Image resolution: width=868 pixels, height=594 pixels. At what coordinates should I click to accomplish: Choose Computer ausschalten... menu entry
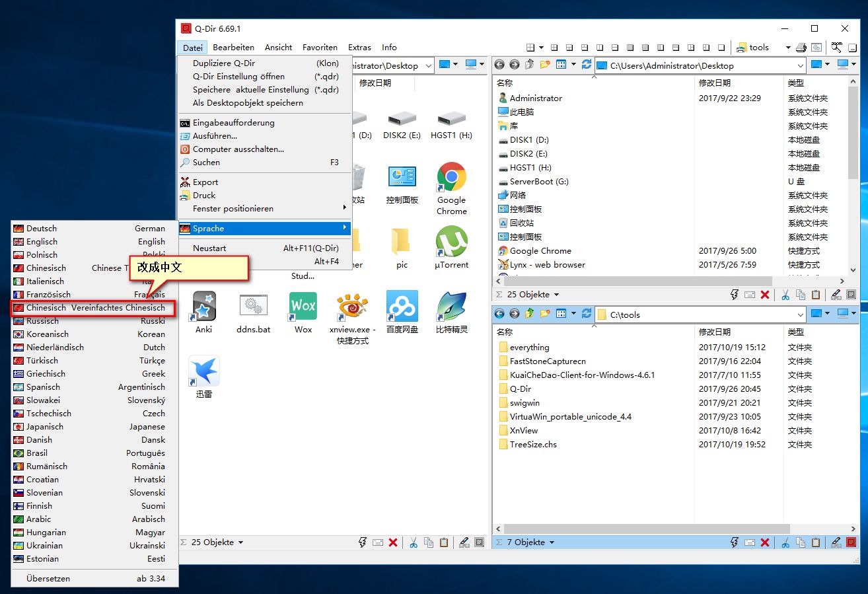(264, 149)
